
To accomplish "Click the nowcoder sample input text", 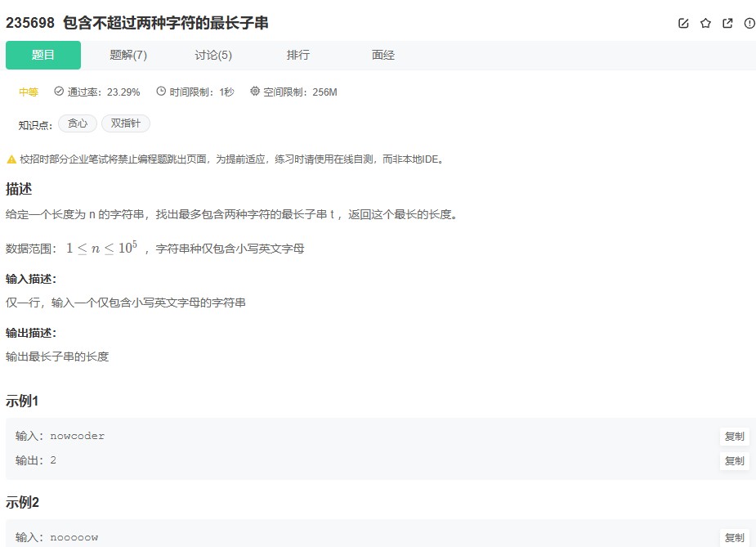I will [x=77, y=436].
